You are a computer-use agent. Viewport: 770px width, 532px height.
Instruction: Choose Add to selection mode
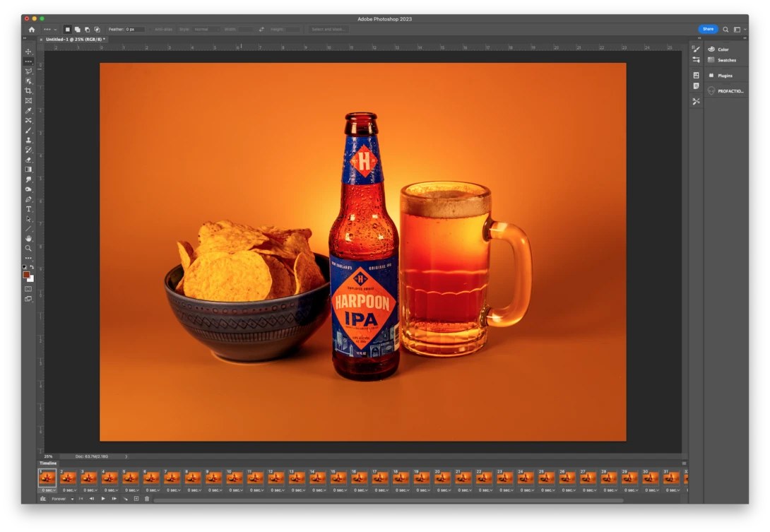(78, 30)
